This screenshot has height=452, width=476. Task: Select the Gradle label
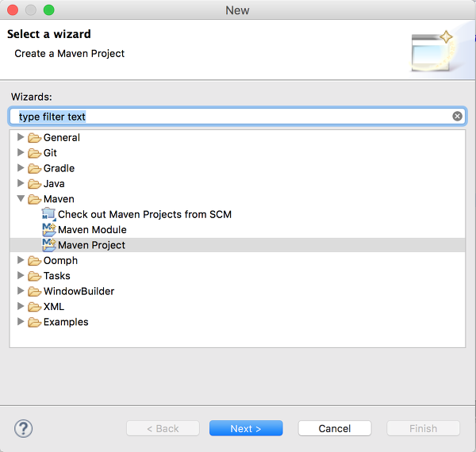(59, 168)
